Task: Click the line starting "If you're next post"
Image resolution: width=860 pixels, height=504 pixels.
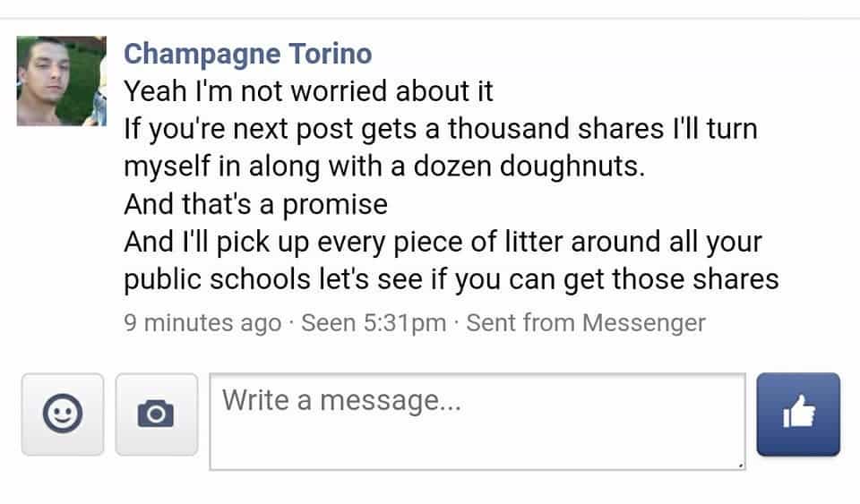Action: coord(440,129)
